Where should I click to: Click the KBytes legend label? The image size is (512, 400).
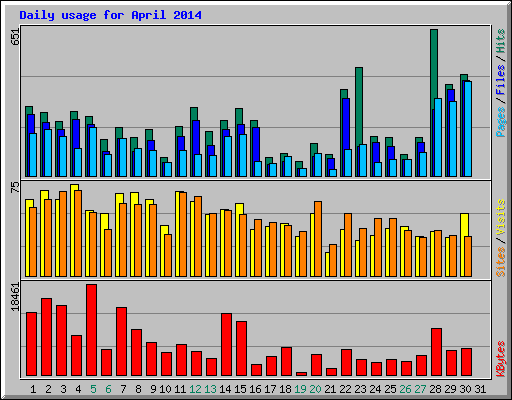pyautogui.click(x=501, y=358)
